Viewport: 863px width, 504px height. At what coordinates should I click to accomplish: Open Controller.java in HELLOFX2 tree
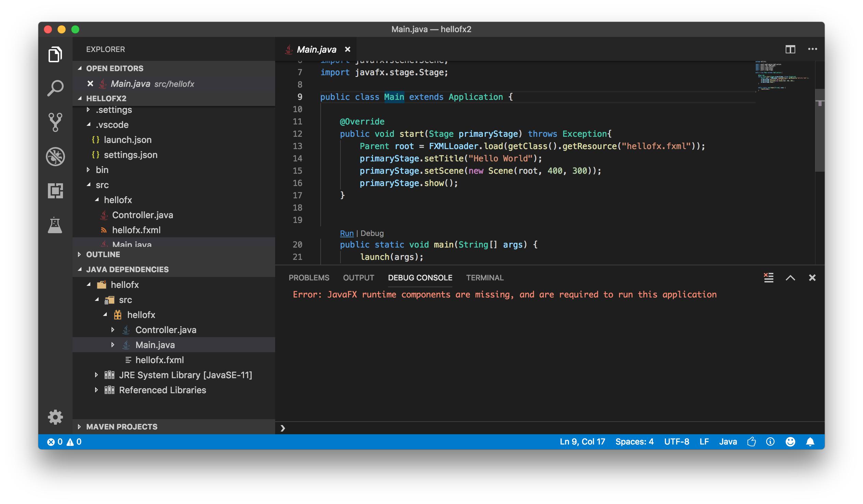coord(173,215)
